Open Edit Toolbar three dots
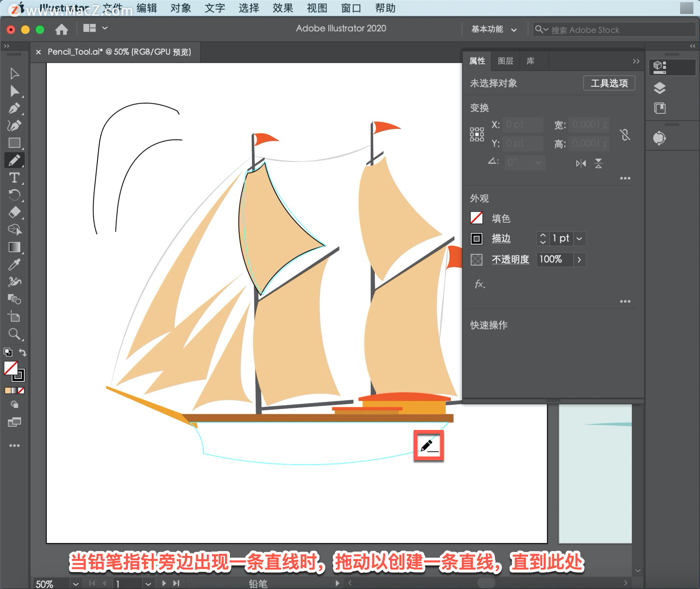The height and width of the screenshot is (589, 700). (14, 445)
